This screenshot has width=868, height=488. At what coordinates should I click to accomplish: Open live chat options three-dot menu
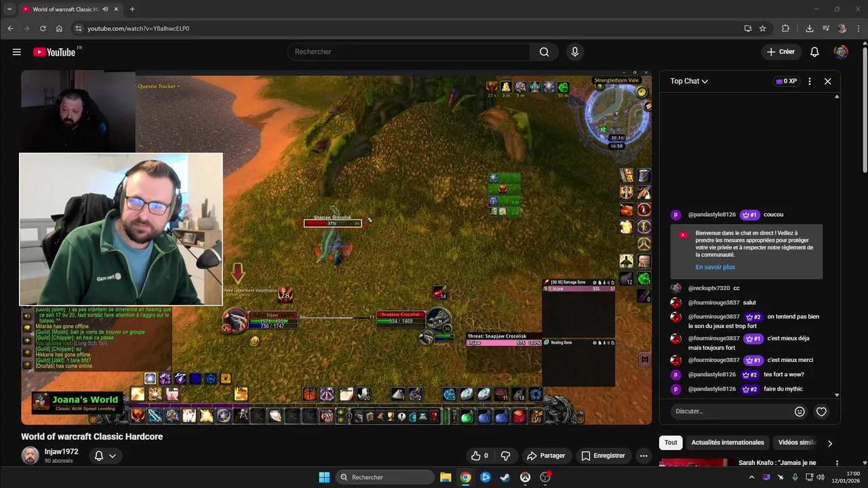point(809,81)
